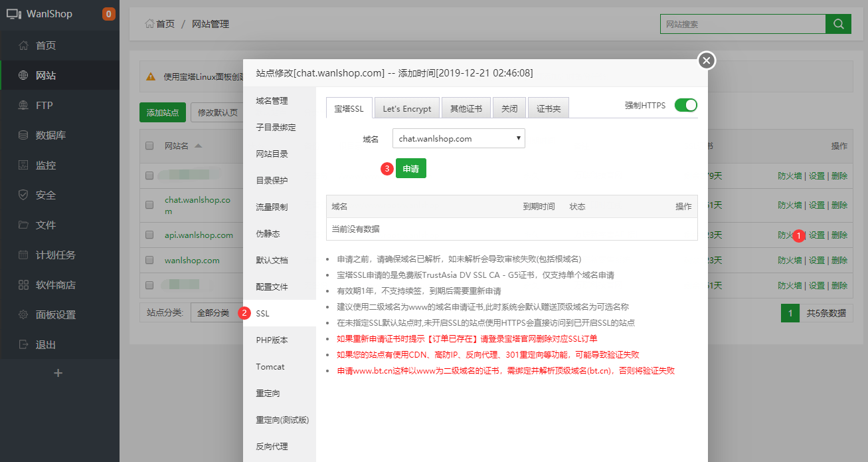Viewport: 868px width, 462px height.
Task: Click the 文件 folder icon in sidebar
Action: [x=24, y=225]
